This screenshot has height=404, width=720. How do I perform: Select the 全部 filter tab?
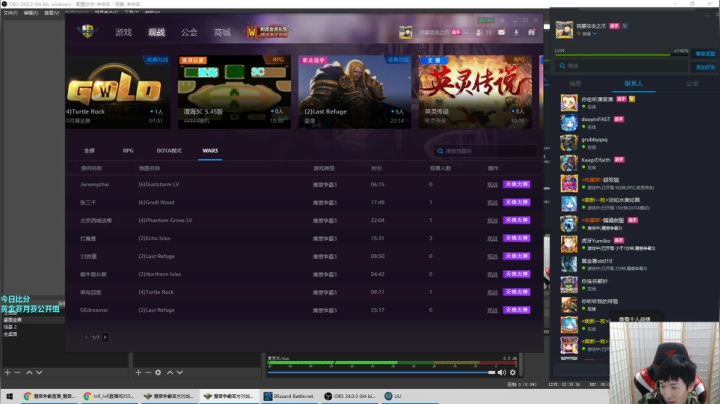pos(89,151)
